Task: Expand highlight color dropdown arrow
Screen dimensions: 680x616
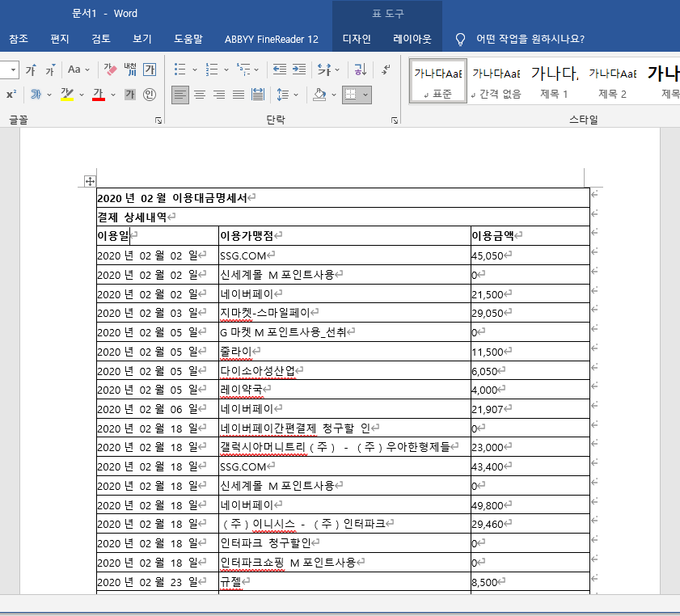Action: 81,95
